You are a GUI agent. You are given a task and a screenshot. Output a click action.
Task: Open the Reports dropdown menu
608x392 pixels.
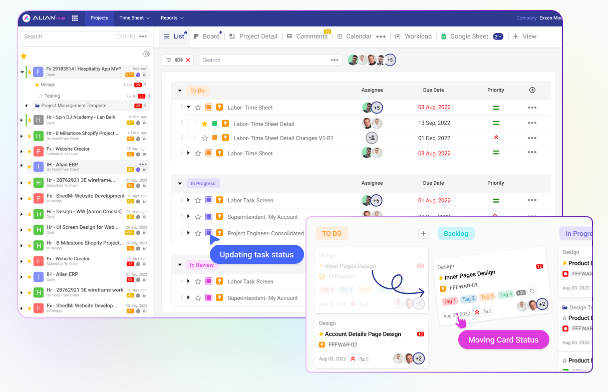[x=171, y=18]
